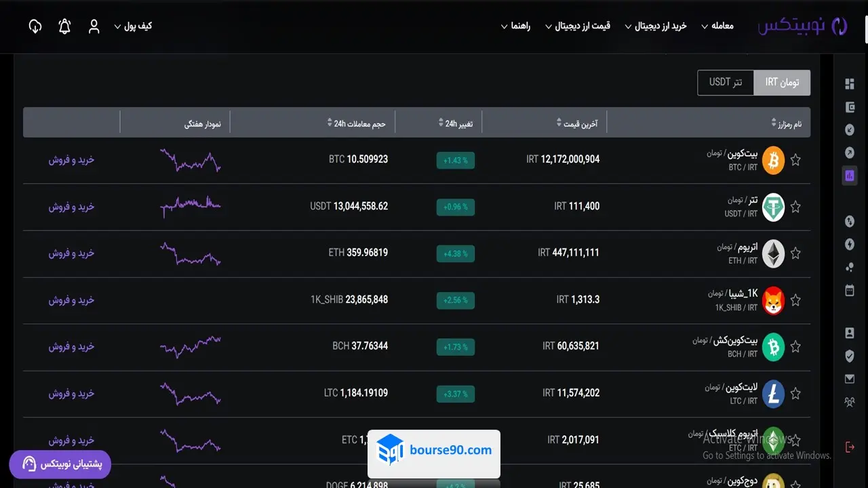Open the envelope messages icon in sidebar
The width and height of the screenshot is (868, 488).
click(x=850, y=379)
